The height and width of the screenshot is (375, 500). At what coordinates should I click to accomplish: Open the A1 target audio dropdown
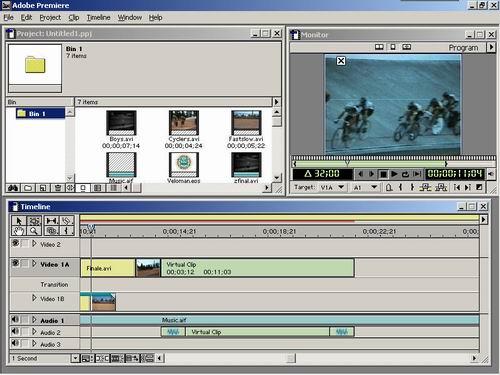374,187
